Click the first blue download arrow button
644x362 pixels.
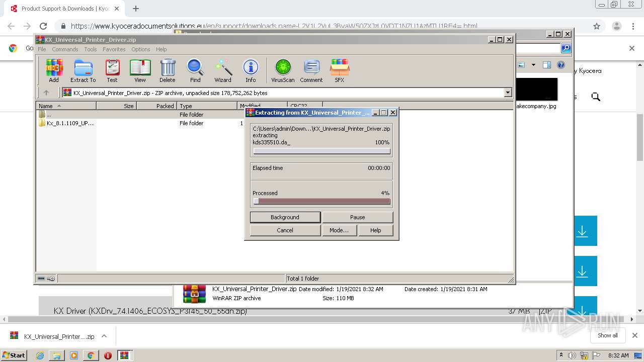coord(583,231)
